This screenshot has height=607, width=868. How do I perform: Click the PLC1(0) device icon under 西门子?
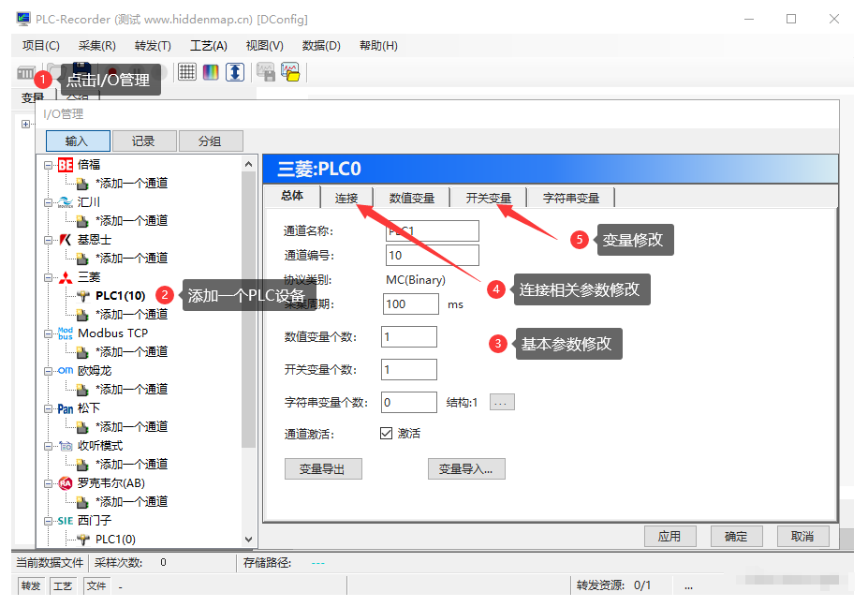point(83,539)
